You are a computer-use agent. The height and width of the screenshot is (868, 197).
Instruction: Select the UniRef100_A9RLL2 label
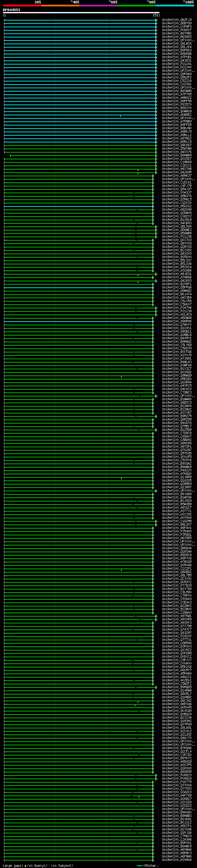coord(177,135)
